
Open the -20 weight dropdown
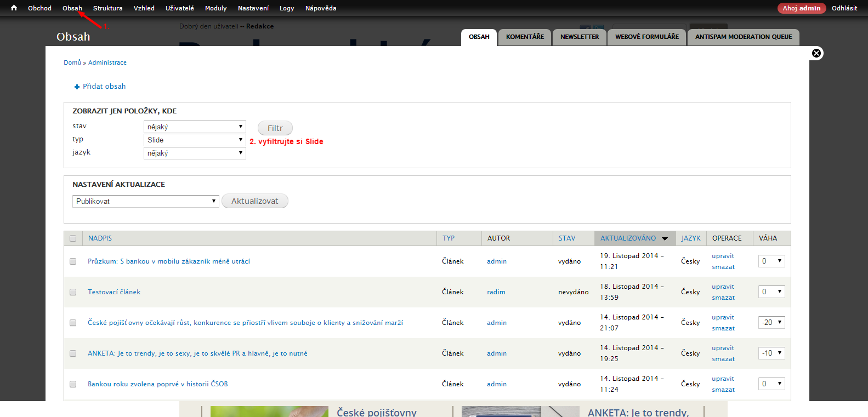771,322
